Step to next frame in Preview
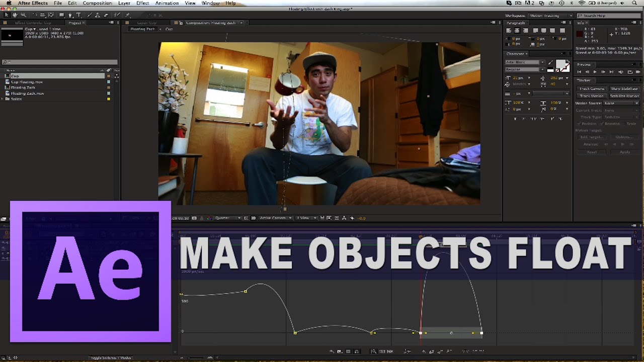 click(x=603, y=72)
